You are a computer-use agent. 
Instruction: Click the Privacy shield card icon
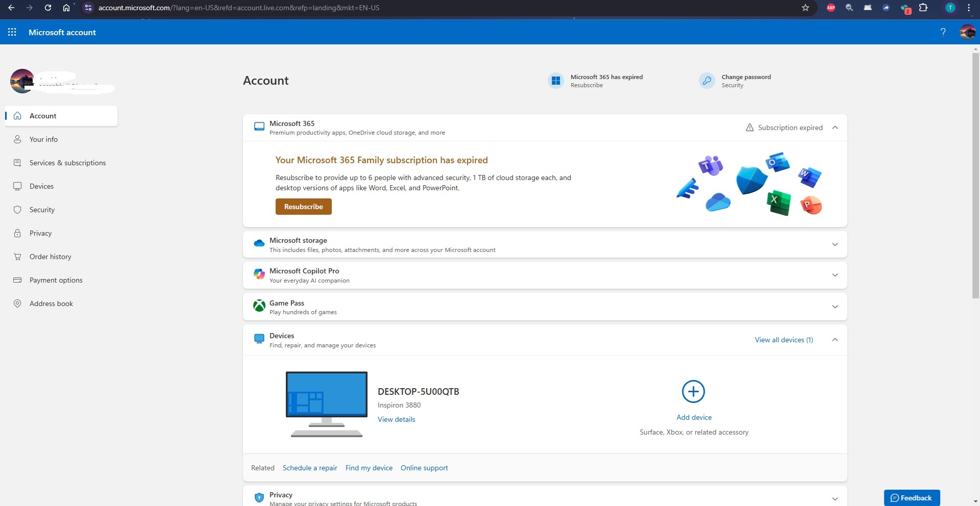pos(259,497)
